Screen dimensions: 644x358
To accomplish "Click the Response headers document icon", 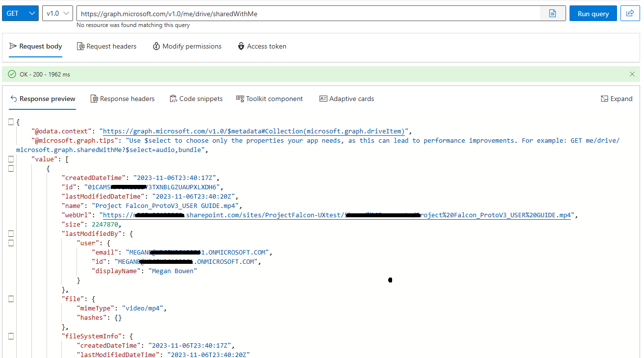I will pos(95,99).
